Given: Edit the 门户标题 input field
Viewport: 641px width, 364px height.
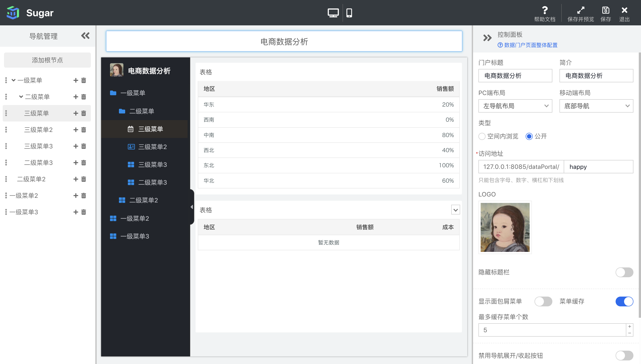Looking at the screenshot, I should 515,76.
